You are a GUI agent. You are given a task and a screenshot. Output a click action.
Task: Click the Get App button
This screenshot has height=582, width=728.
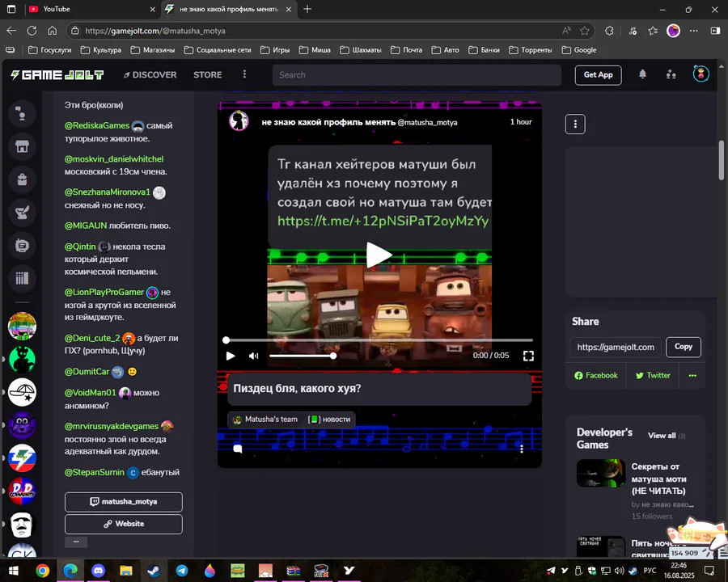point(598,74)
